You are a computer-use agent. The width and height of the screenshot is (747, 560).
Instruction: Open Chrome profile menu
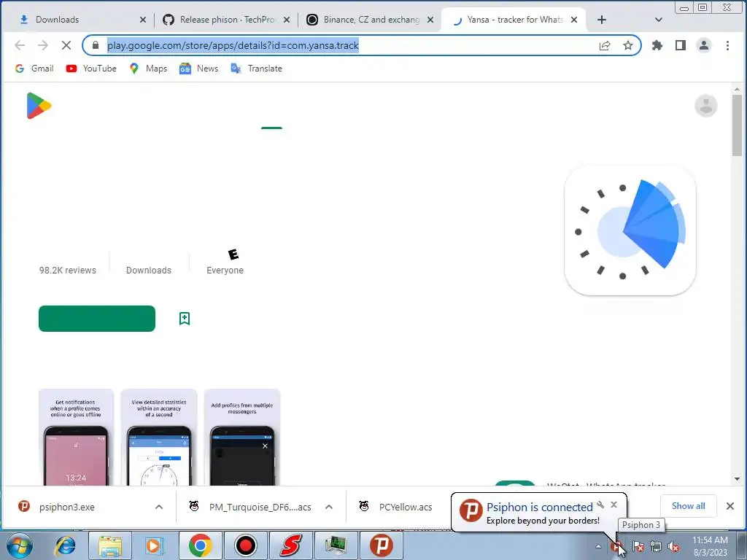click(x=704, y=45)
